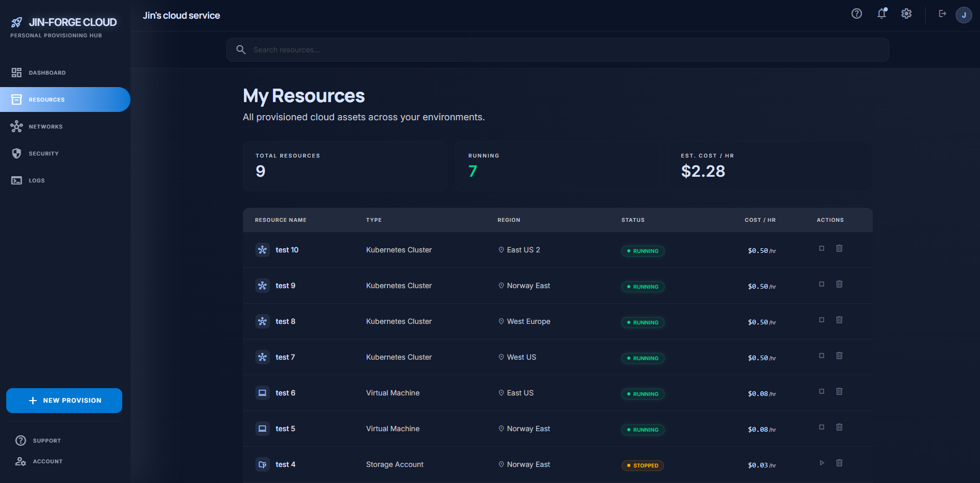
Task: Delete the test 8 resource
Action: tap(839, 320)
